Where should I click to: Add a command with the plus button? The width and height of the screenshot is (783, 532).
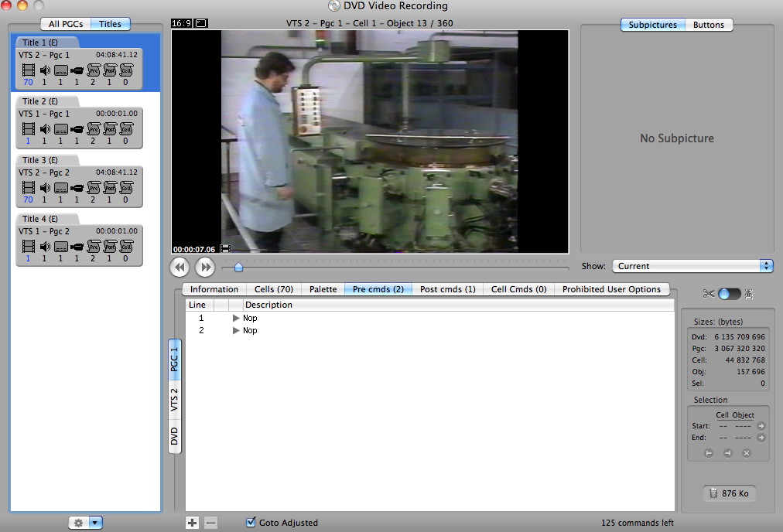(x=192, y=523)
